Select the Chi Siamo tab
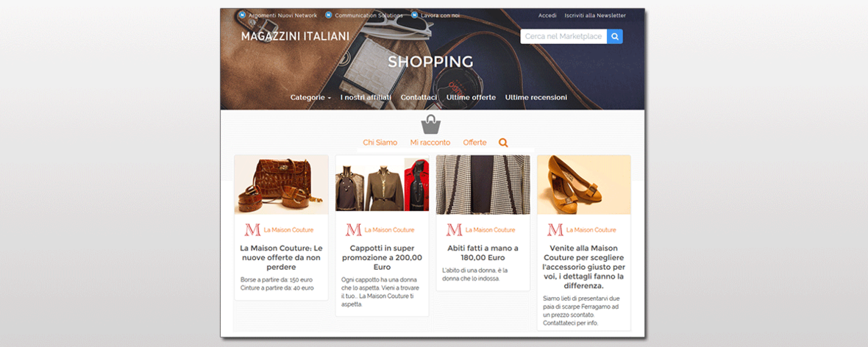The height and width of the screenshot is (347, 868). [x=380, y=143]
